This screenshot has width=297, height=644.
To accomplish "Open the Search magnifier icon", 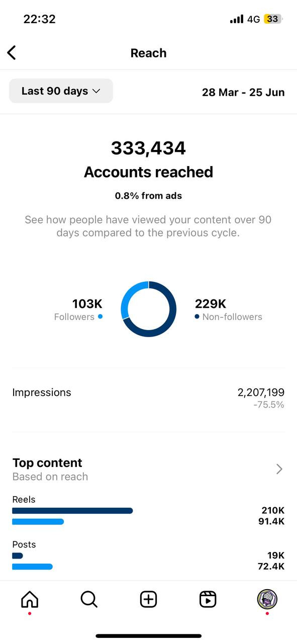I will tap(89, 599).
